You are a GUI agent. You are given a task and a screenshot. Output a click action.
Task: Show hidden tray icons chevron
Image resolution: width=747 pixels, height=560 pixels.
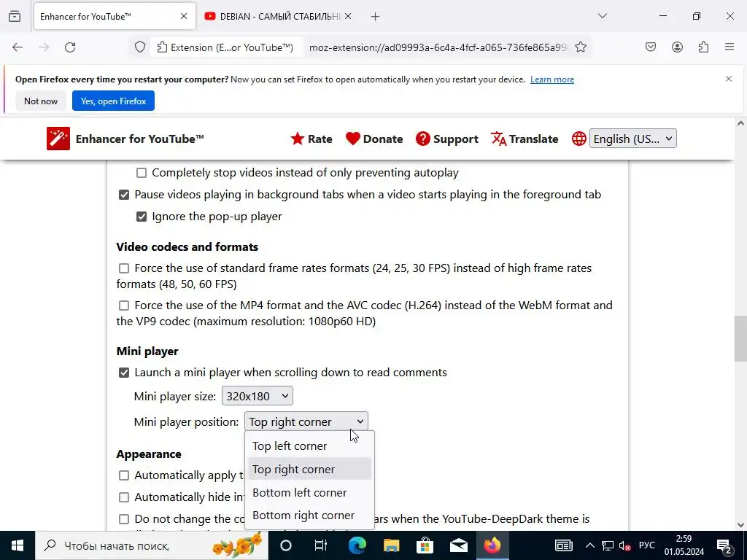[589, 545]
